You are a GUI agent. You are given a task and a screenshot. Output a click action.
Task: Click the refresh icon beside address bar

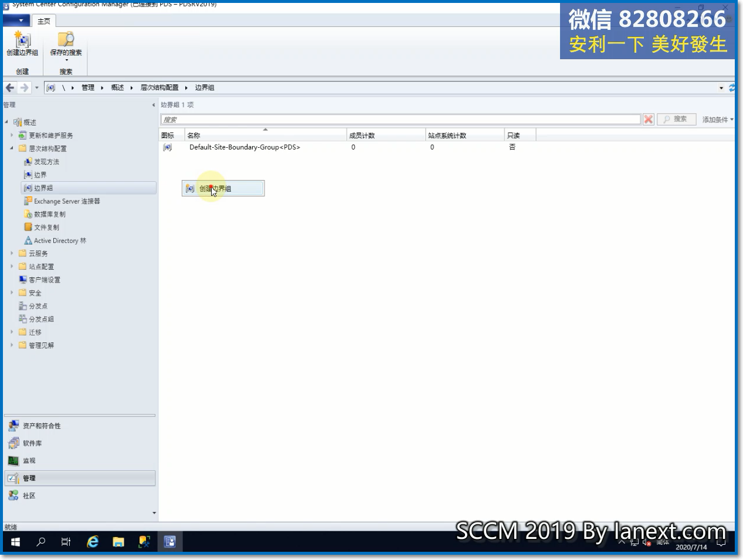[731, 88]
